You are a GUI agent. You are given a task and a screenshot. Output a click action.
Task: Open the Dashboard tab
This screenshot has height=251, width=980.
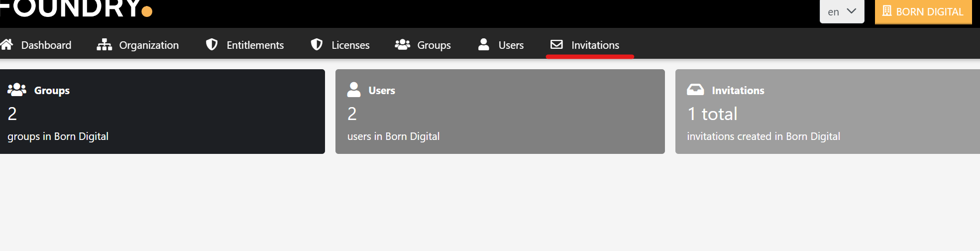[x=36, y=45]
